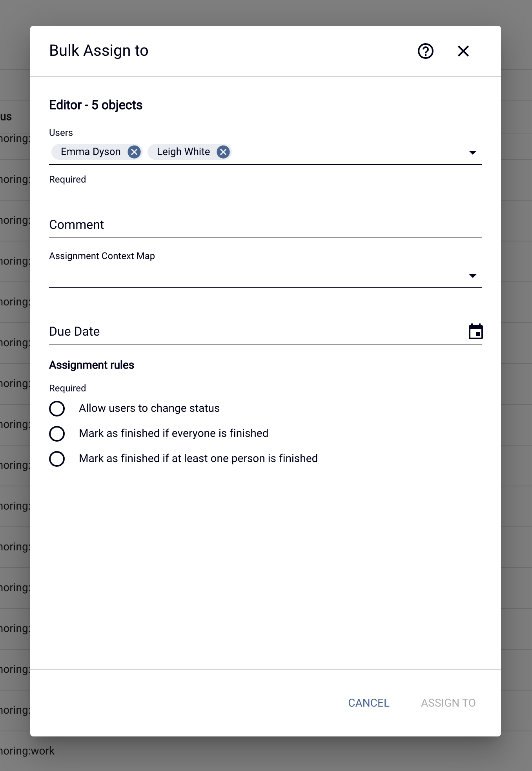
Task: Remove Leigh White chip from Users
Action: tap(223, 152)
